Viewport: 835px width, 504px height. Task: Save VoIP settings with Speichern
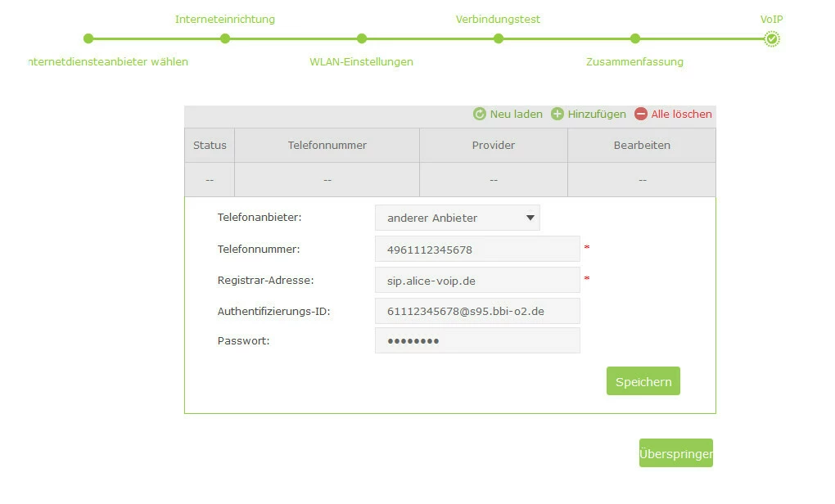click(643, 381)
